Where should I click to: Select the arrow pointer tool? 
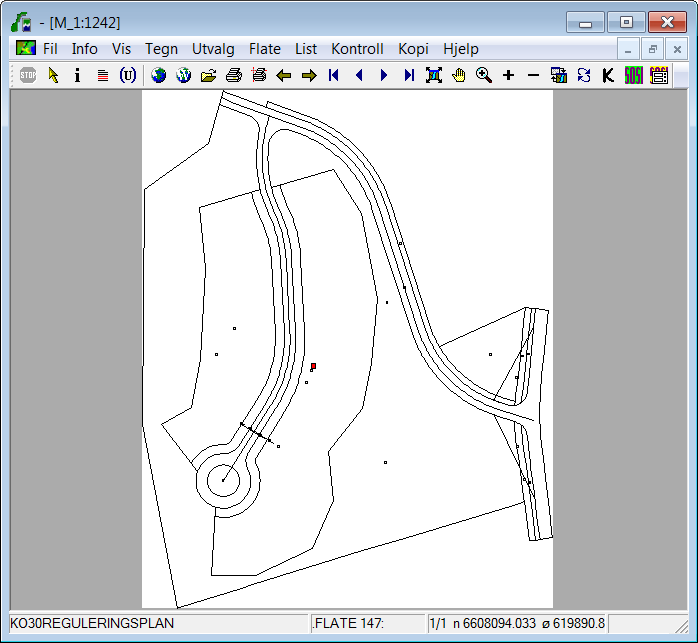point(53,75)
